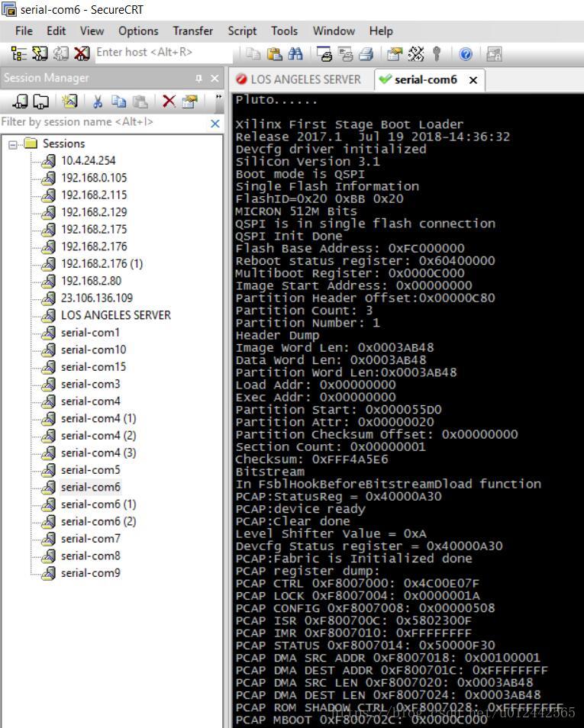Viewport: 584px width, 728px height.
Task: Select session 192.168.2.175
Action: coord(94,230)
